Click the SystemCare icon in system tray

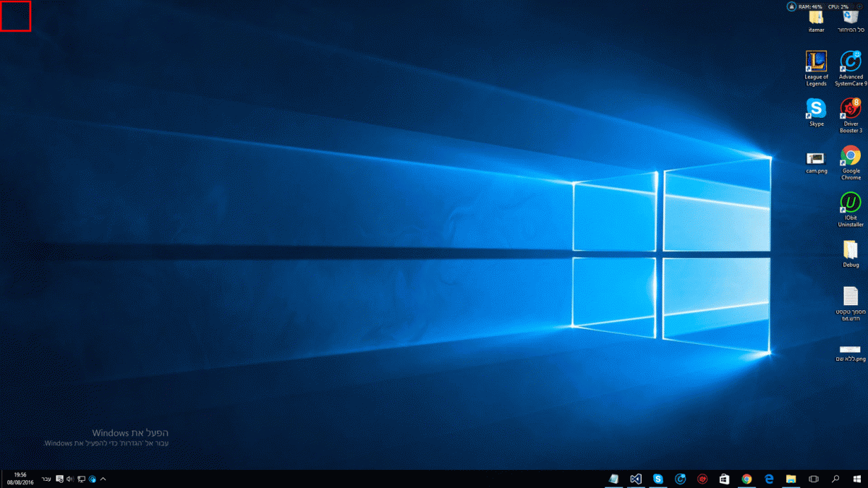[x=93, y=479]
